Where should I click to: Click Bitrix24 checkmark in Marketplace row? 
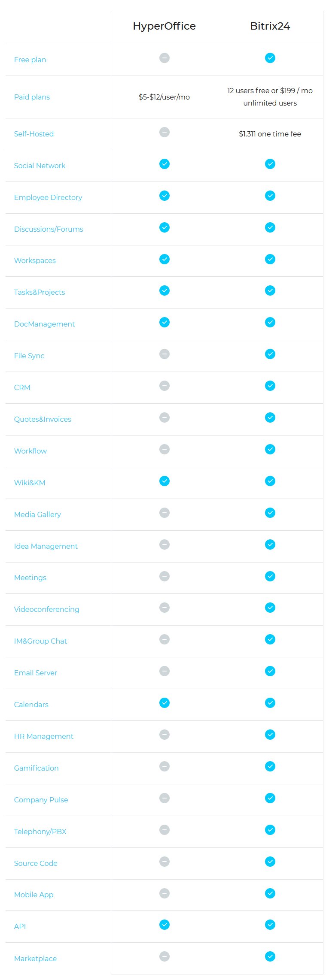point(270,956)
